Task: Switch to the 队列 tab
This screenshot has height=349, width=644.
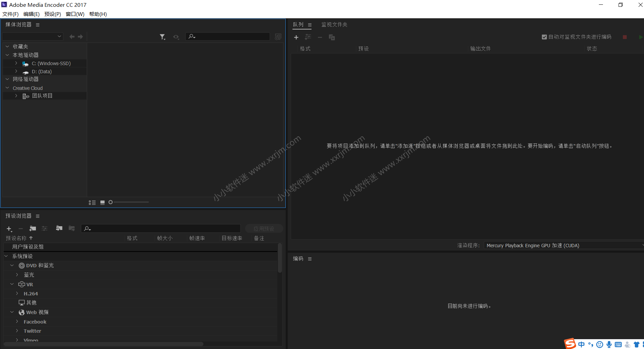Action: (298, 24)
